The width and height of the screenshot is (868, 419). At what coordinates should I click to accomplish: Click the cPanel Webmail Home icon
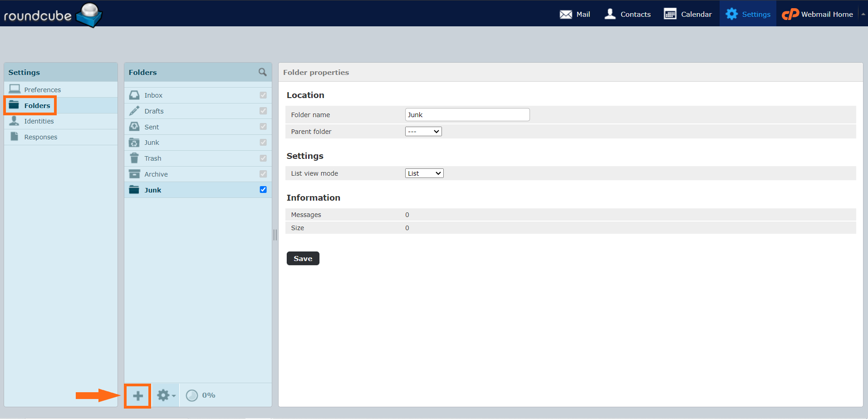(790, 14)
